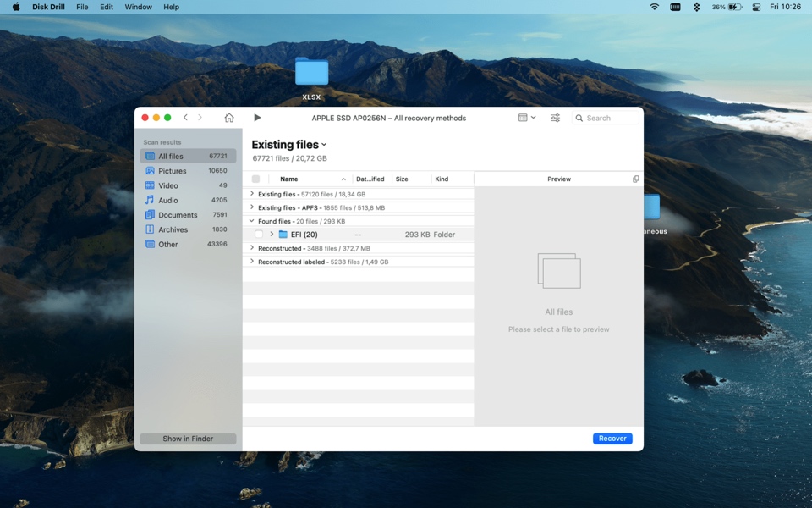Check the EFI (20) folder checkbox
Viewport: 812px width, 508px height.
259,235
